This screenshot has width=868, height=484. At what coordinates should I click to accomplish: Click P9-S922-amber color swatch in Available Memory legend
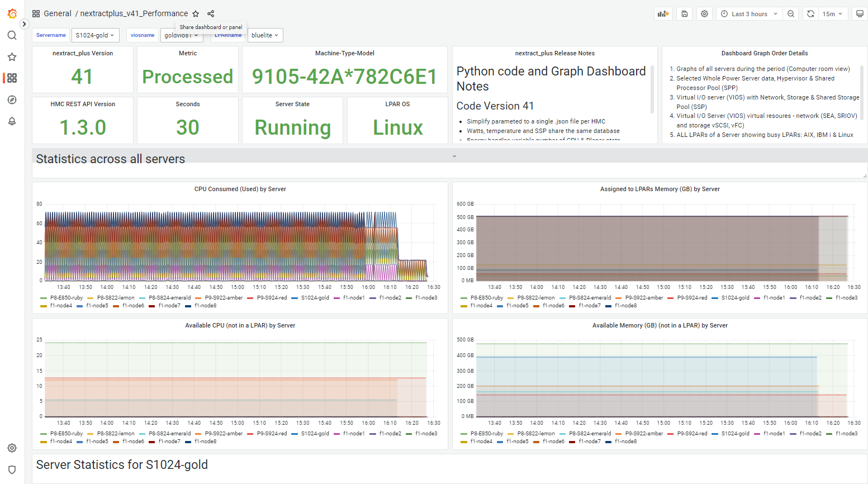(x=618, y=434)
